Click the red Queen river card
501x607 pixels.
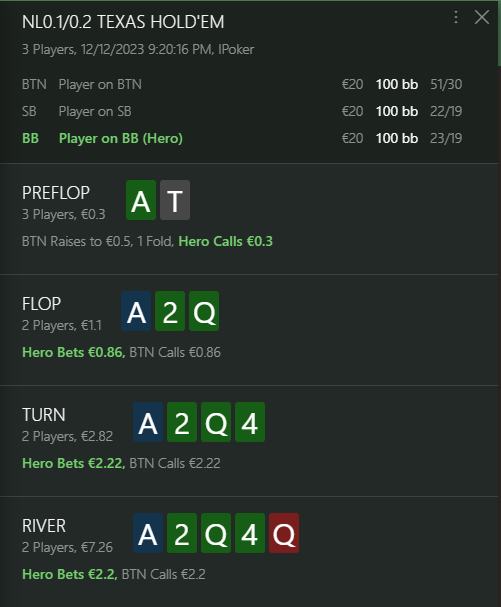pyautogui.click(x=284, y=533)
